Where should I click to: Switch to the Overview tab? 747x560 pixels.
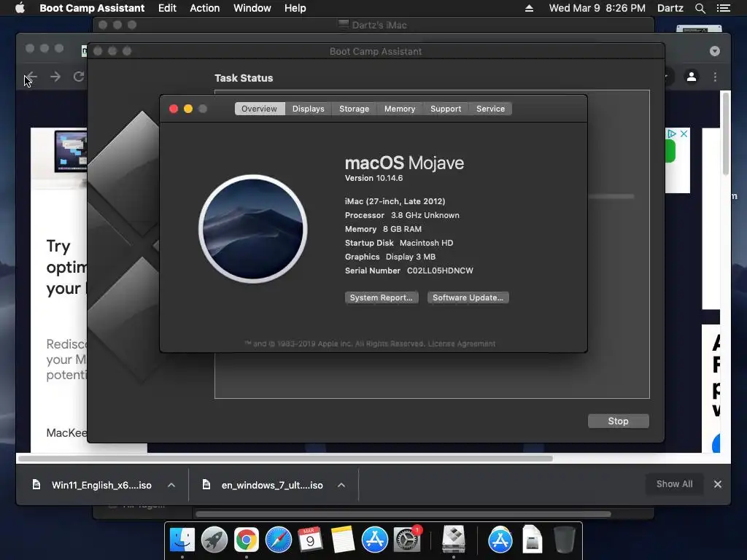tap(259, 109)
